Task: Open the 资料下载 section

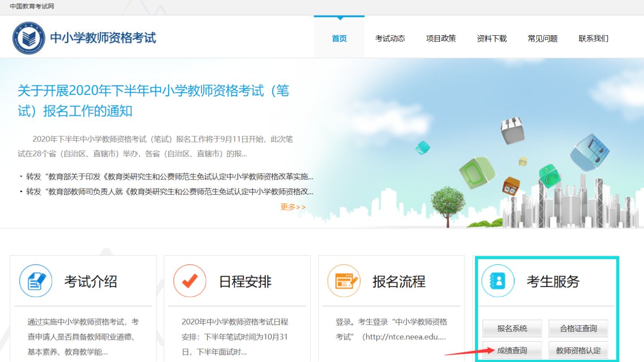Action: click(x=491, y=38)
